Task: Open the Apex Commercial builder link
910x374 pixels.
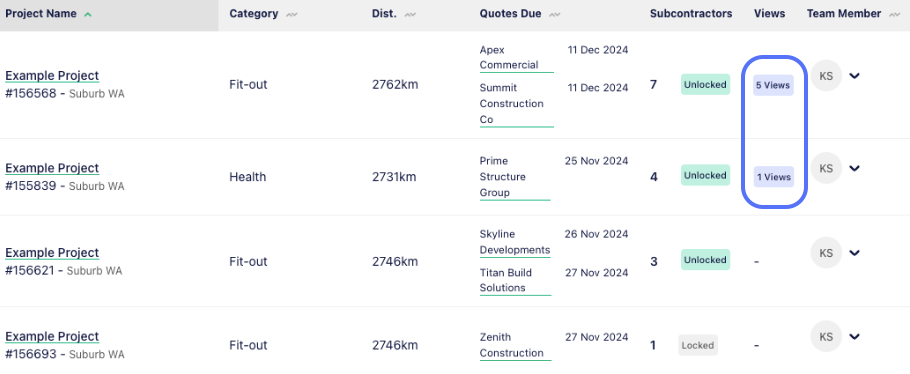Action: click(x=509, y=57)
